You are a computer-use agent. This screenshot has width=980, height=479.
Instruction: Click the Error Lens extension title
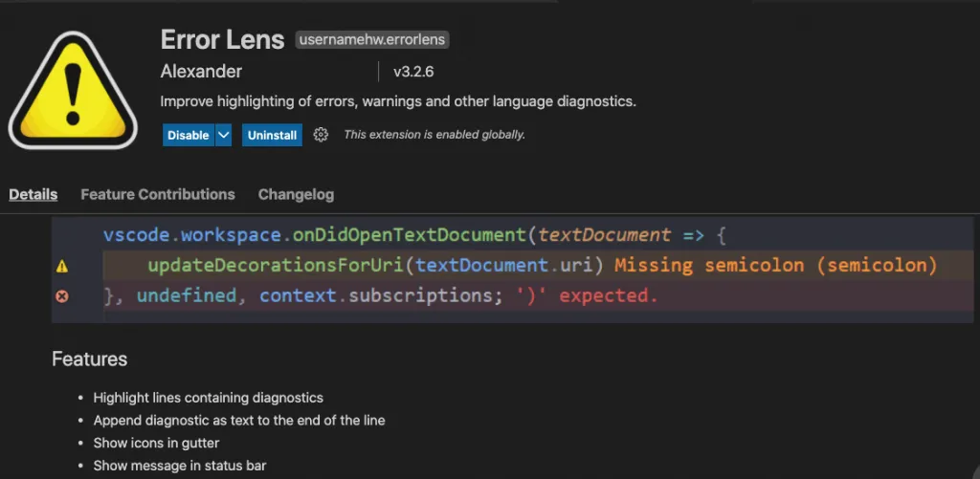[x=222, y=39]
